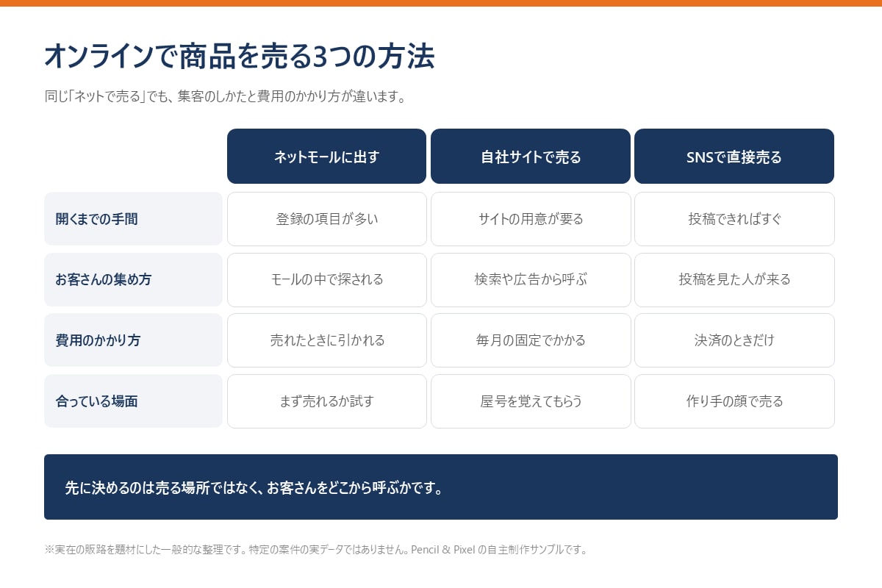The width and height of the screenshot is (882, 588).
Task: Click the cell 屋号を覚えてもらう
Action: (x=531, y=401)
